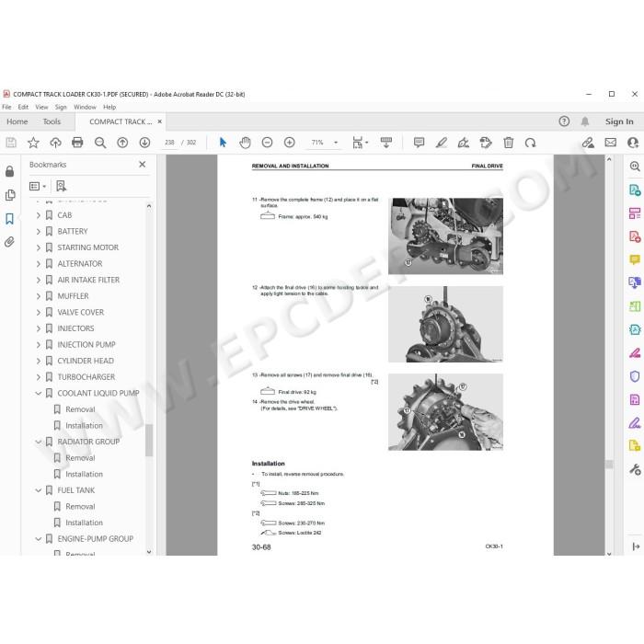Activate the Hand pan tool
Viewport: 644px width, 644px height.
[246, 143]
